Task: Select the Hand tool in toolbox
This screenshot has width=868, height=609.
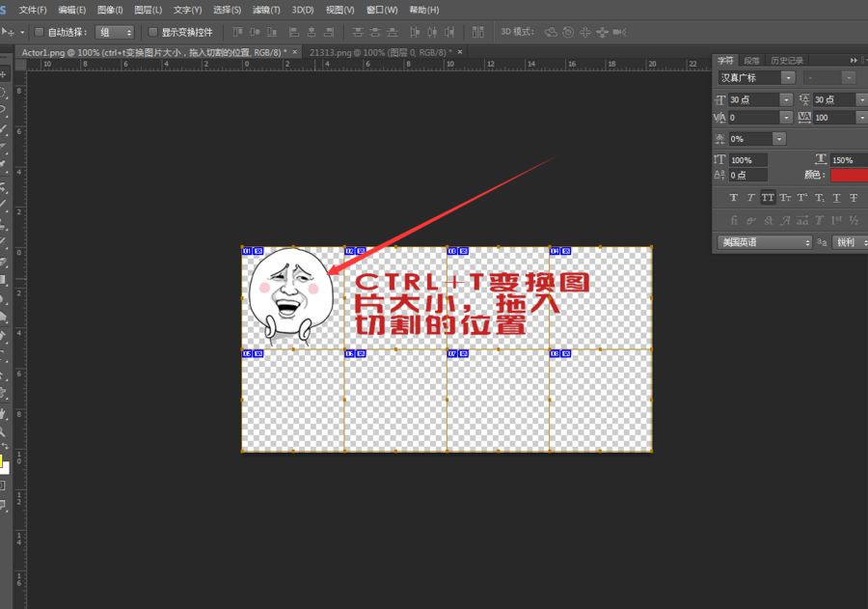Action: [3, 413]
